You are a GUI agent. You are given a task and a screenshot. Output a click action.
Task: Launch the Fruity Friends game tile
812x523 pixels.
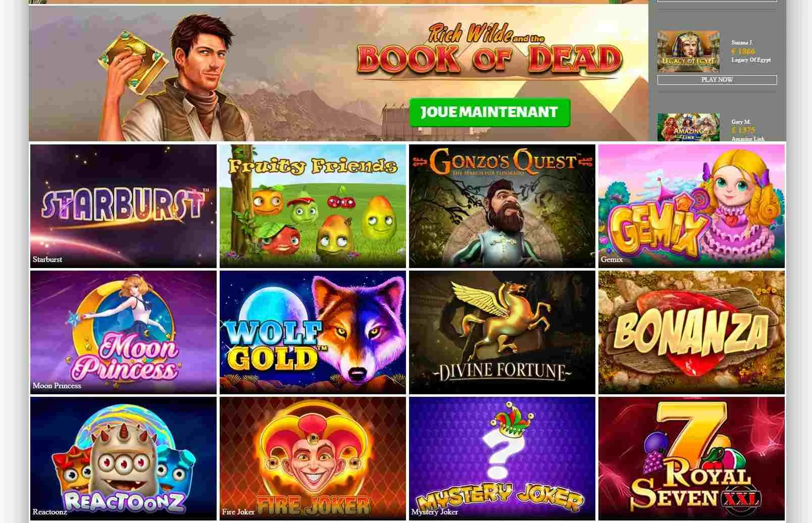[313, 206]
